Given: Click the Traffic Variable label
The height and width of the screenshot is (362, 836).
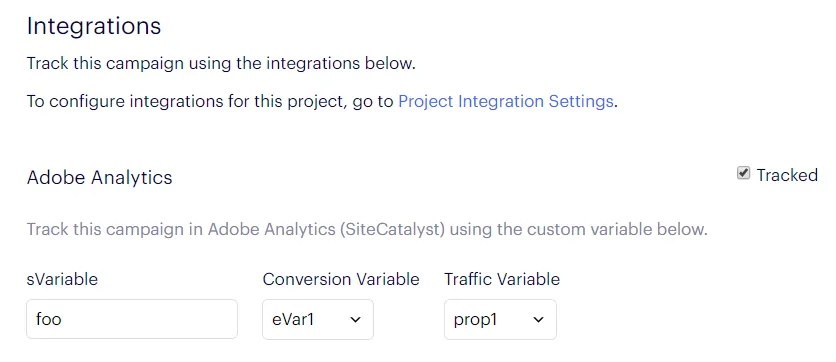Looking at the screenshot, I should tap(502, 279).
